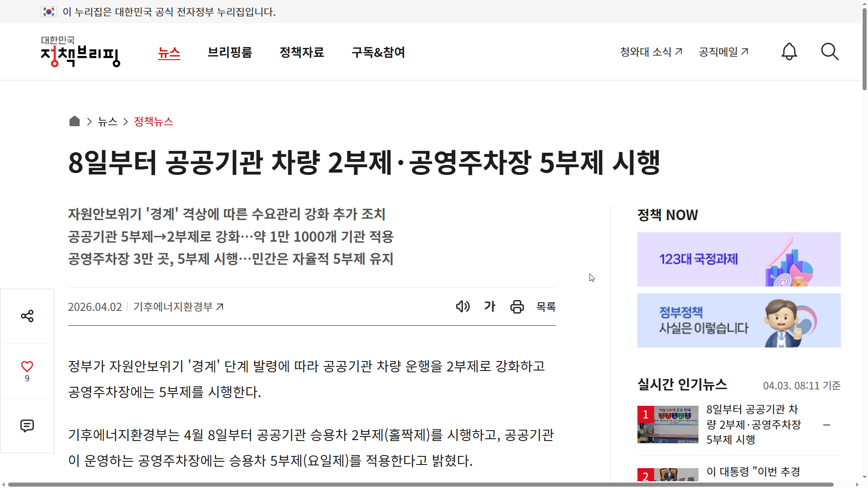Select the 정책뉴스 breadcrumb link
The width and height of the screenshot is (868, 488).
pyautogui.click(x=153, y=122)
